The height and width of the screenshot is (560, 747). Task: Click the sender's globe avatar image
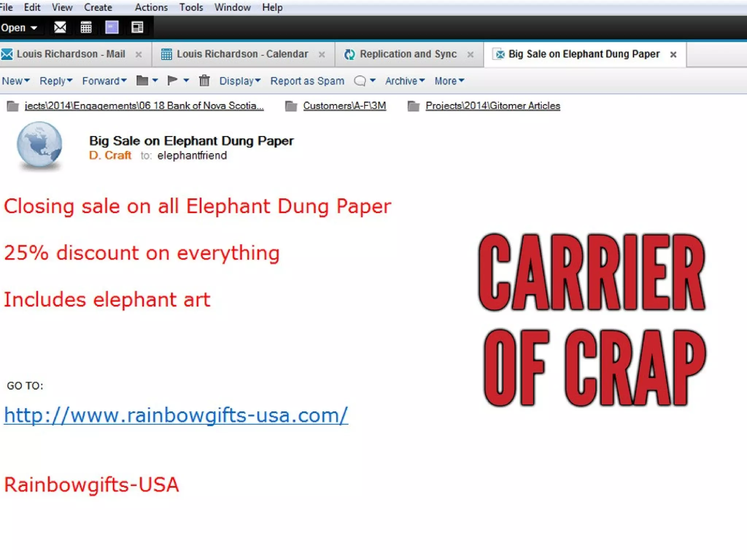pyautogui.click(x=39, y=145)
